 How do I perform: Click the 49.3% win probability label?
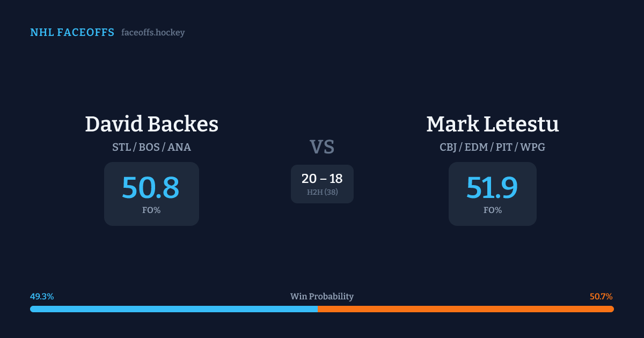click(x=42, y=297)
